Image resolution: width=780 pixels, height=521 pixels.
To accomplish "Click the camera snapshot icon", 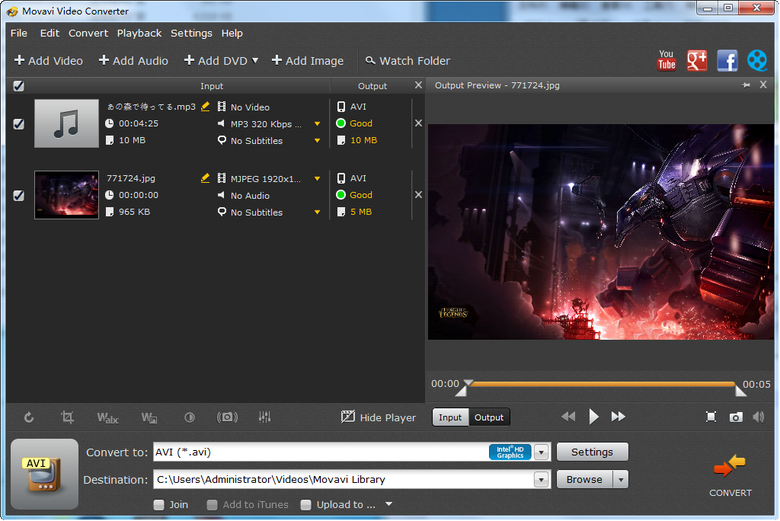I will click(736, 417).
